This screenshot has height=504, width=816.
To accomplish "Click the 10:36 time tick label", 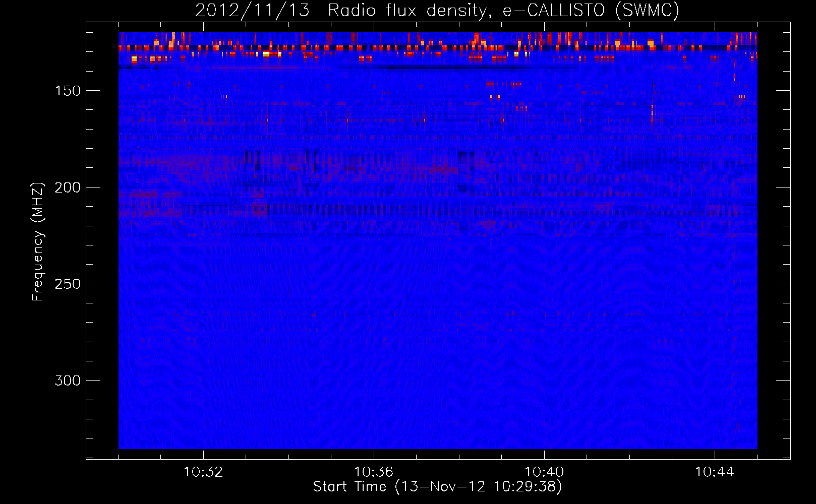I will tap(374, 472).
